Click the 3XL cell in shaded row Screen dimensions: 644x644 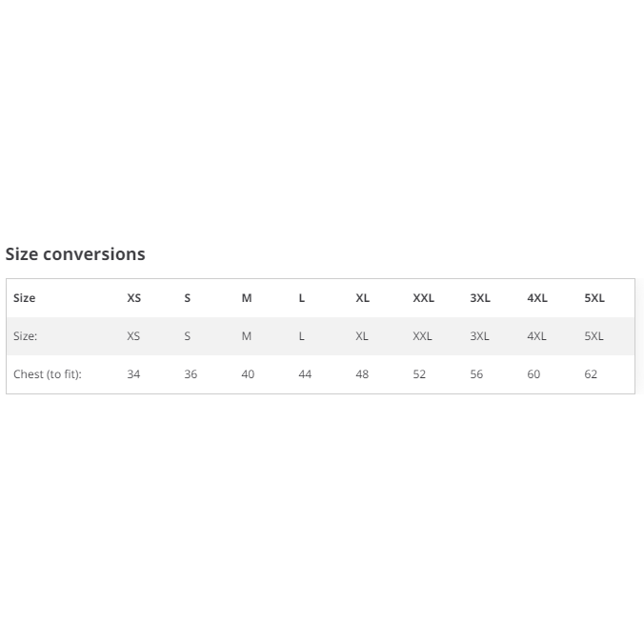(479, 336)
